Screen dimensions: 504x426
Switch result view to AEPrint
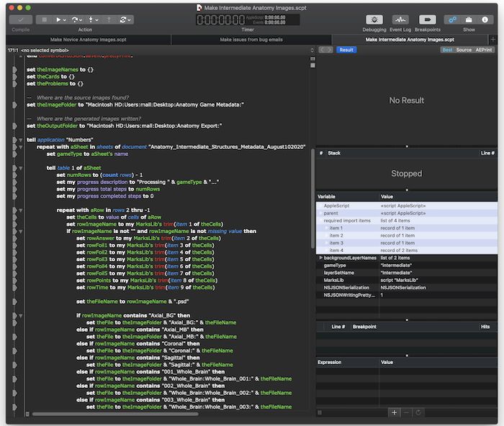(x=485, y=50)
